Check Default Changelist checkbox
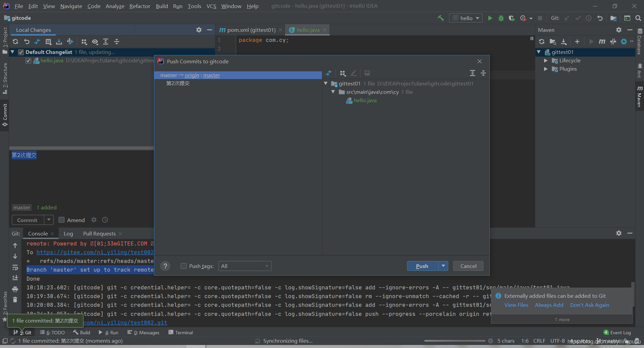644x348 pixels. tap(21, 52)
